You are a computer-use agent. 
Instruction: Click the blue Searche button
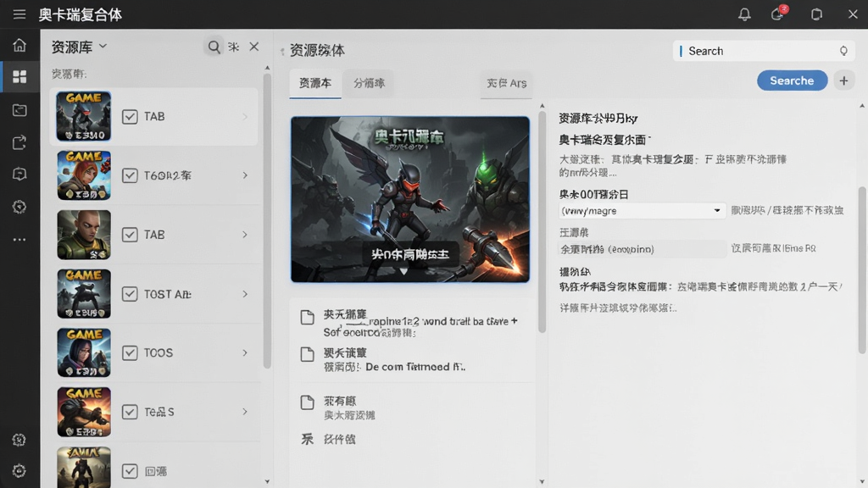(792, 80)
